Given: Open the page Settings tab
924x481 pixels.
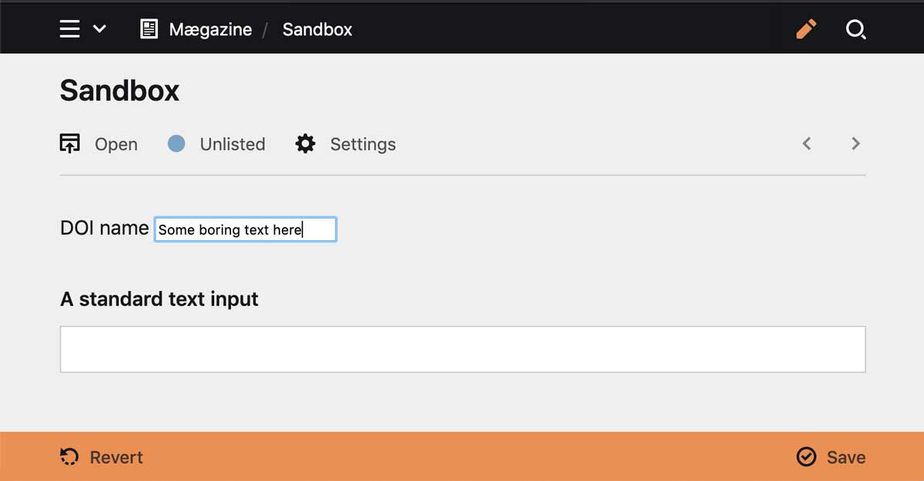Looking at the screenshot, I should click(363, 144).
